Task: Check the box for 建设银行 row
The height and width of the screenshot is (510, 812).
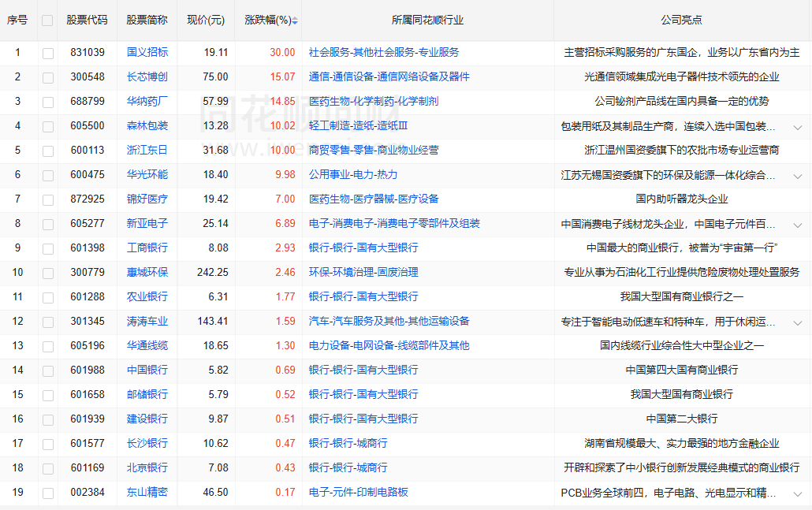Action: pyautogui.click(x=48, y=420)
